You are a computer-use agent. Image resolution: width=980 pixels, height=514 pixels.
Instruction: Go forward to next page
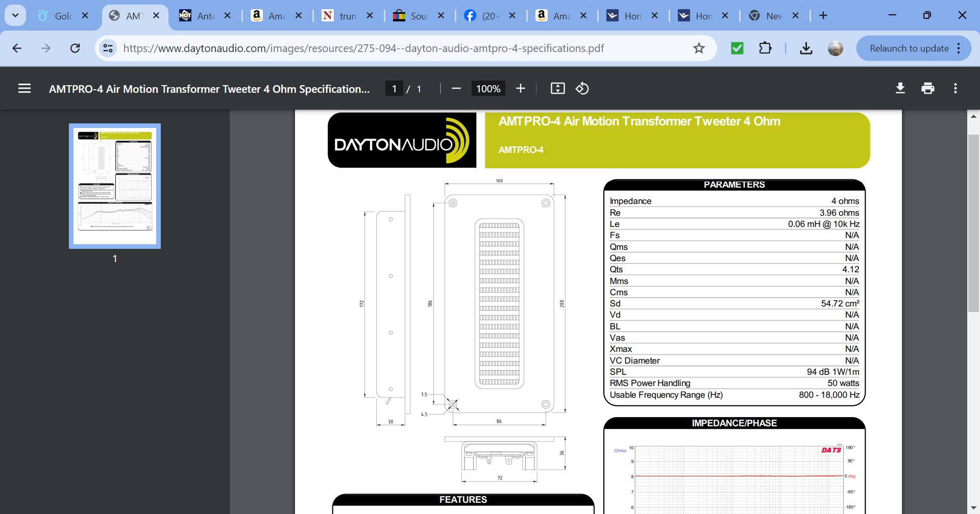click(46, 48)
